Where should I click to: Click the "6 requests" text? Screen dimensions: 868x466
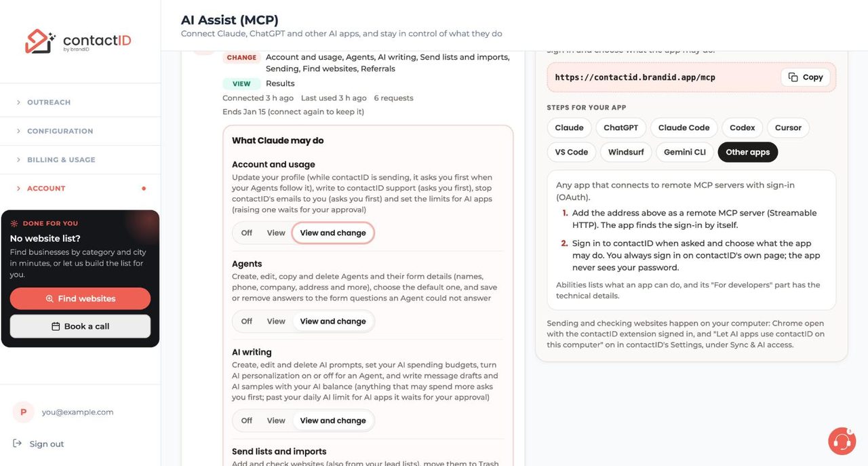(393, 98)
